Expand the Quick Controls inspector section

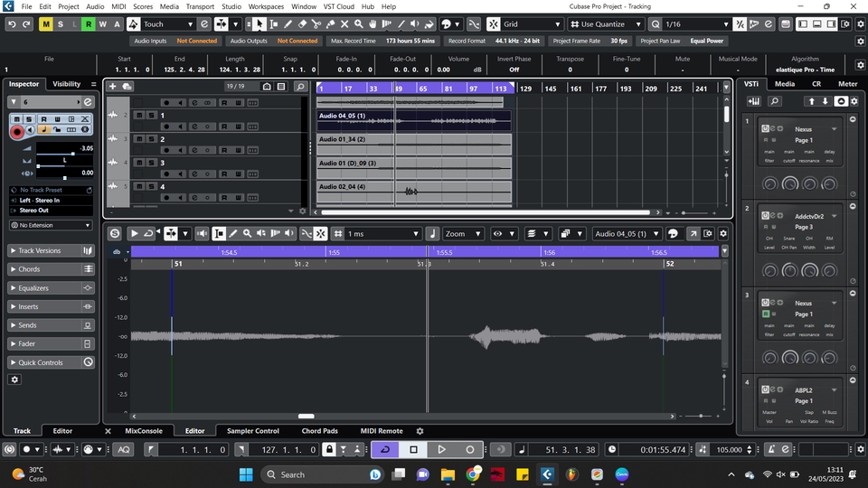pyautogui.click(x=51, y=362)
